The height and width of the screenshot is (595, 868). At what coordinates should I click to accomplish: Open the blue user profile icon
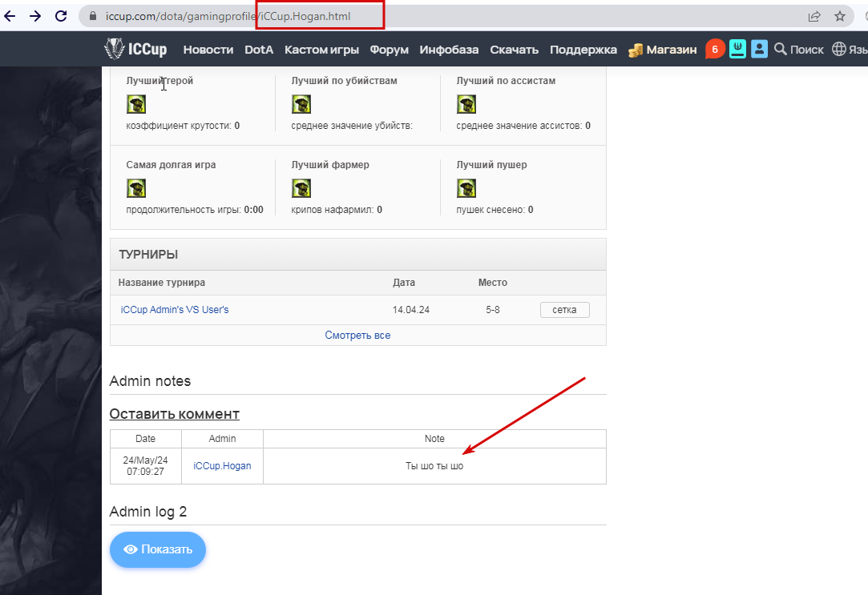coord(760,49)
